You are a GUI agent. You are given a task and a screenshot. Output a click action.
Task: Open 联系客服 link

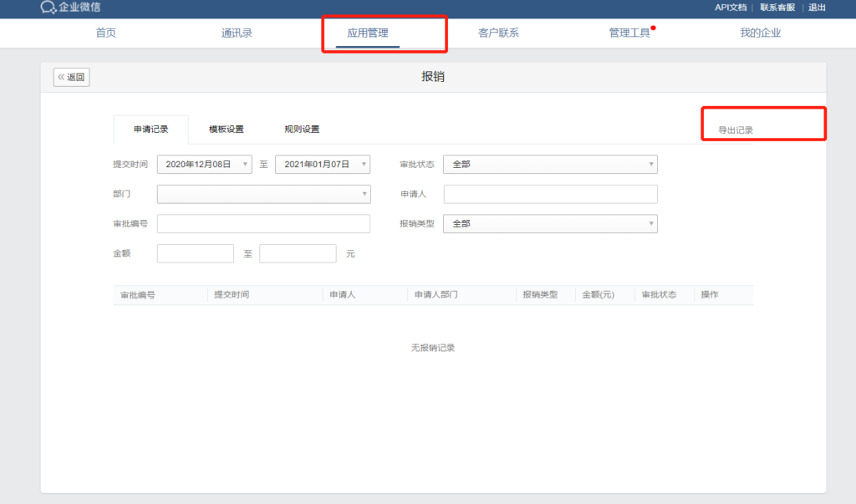pyautogui.click(x=777, y=7)
